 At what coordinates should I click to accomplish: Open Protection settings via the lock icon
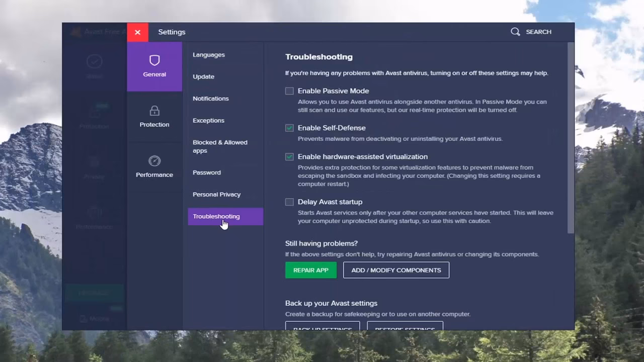pyautogui.click(x=154, y=111)
